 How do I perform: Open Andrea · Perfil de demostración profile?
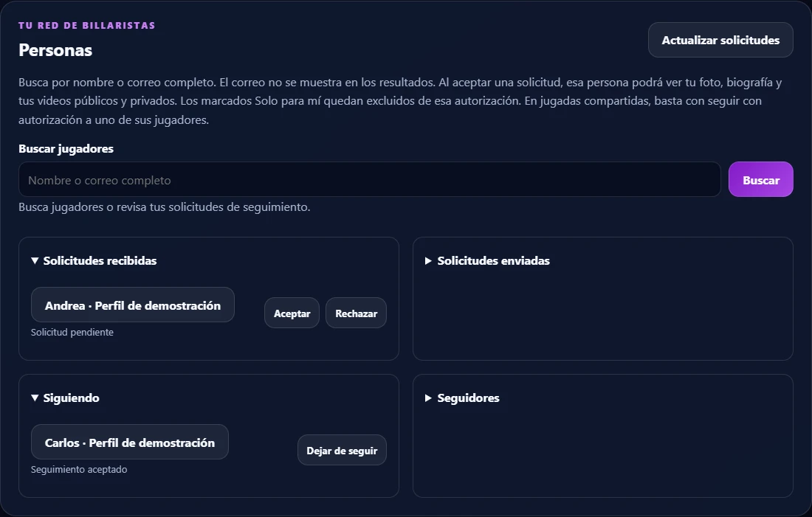133,305
